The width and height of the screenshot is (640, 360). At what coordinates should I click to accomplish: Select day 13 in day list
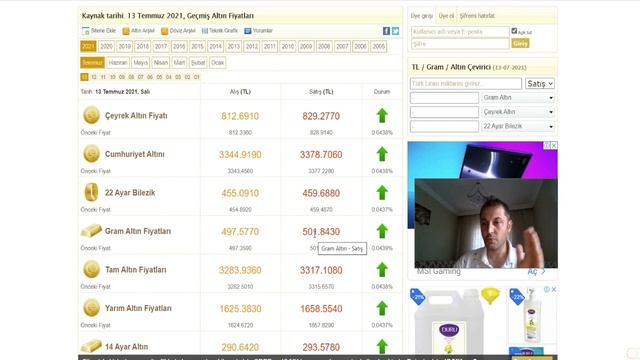tap(84, 77)
